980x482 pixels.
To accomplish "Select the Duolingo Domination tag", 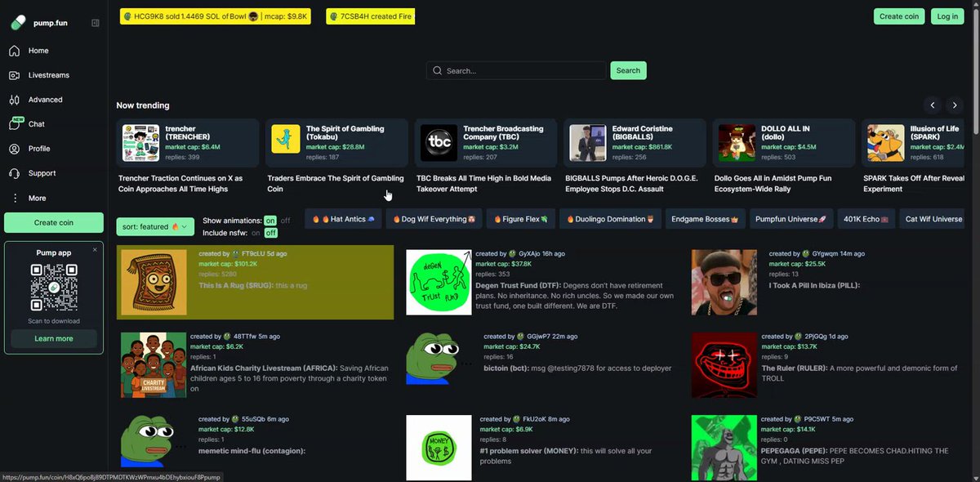I will pyautogui.click(x=610, y=219).
